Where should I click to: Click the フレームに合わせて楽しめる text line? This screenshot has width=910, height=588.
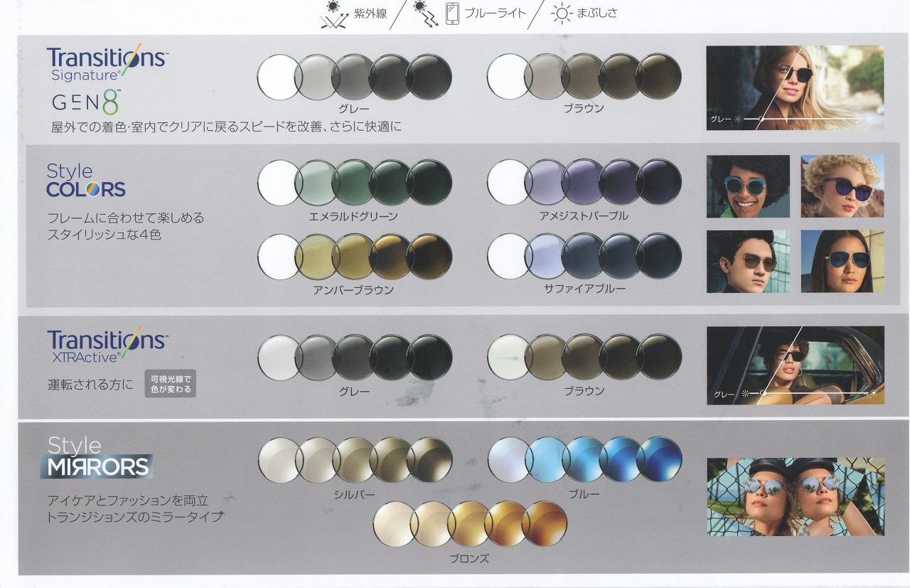[126, 218]
